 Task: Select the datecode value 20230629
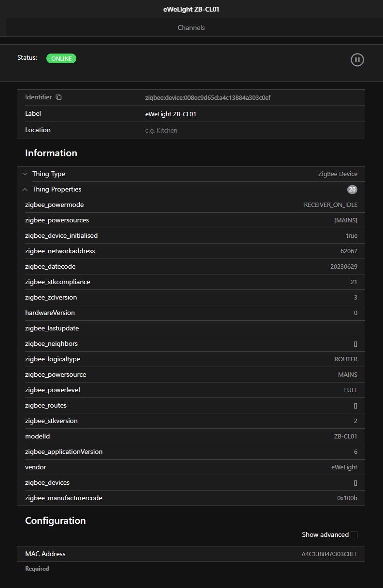(344, 267)
